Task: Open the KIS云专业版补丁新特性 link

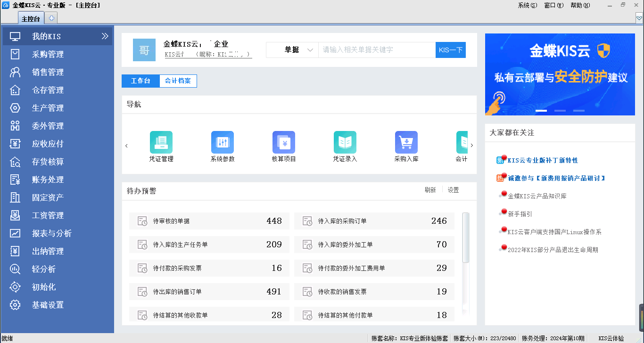Action: pyautogui.click(x=543, y=160)
